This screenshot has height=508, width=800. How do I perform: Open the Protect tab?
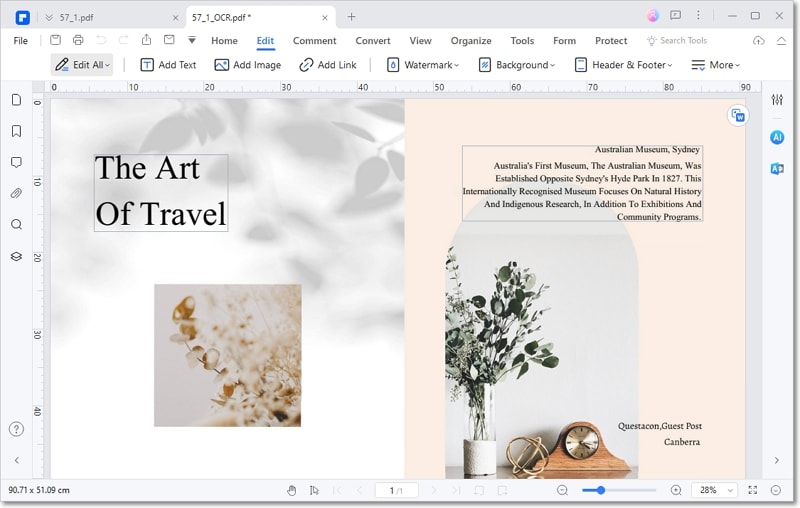[x=611, y=40]
